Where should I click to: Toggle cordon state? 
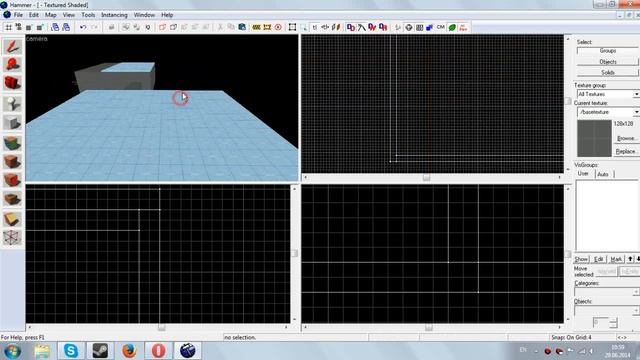256,27
